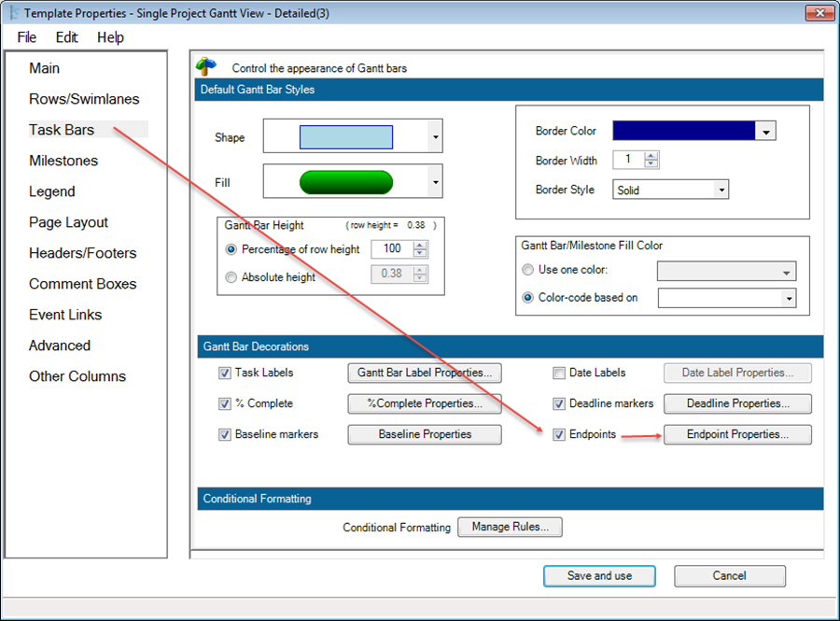Viewport: 840px width, 621px height.
Task: Open the File menu
Action: tap(27, 37)
